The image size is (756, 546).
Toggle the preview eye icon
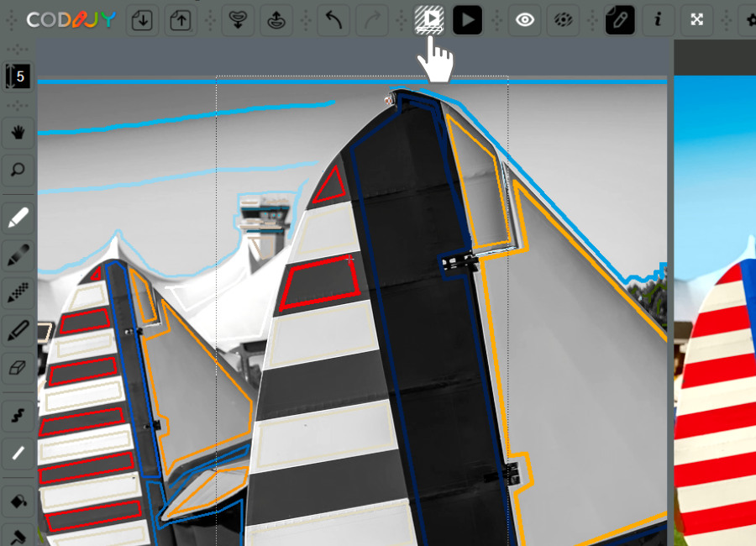[526, 20]
